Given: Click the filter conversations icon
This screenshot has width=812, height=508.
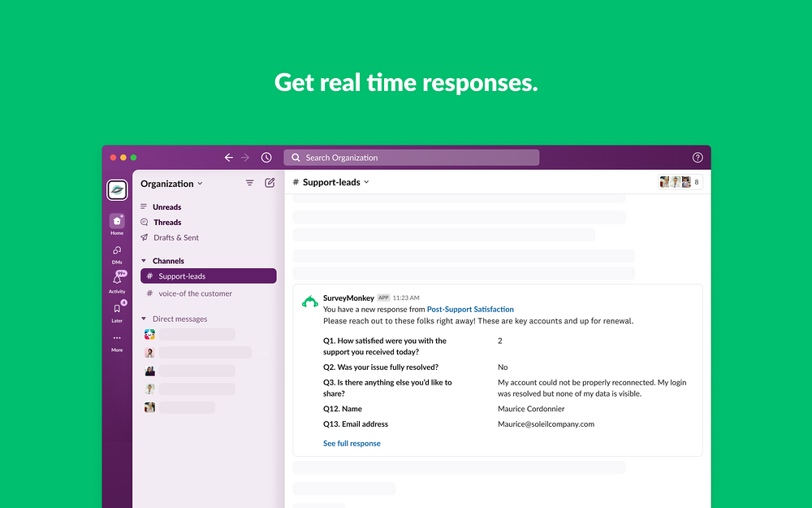Looking at the screenshot, I should pyautogui.click(x=249, y=182).
